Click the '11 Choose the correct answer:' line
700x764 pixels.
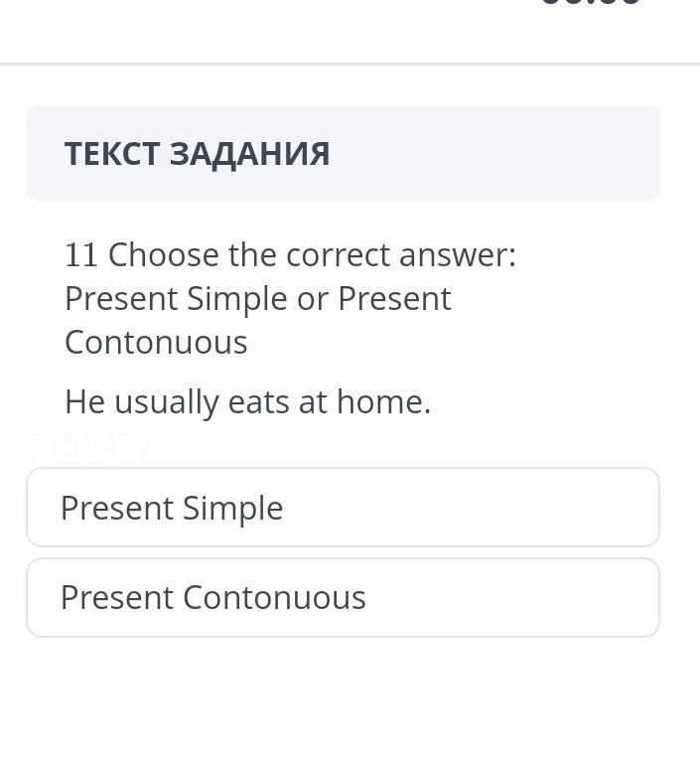(290, 255)
